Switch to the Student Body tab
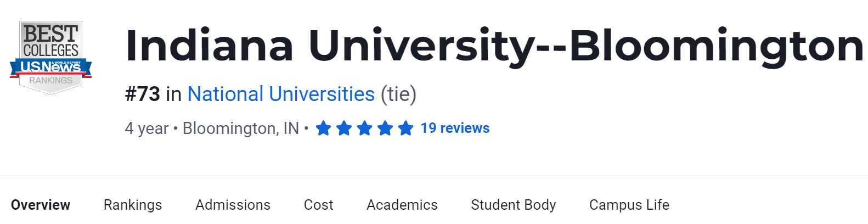Image resolution: width=868 pixels, height=224 pixels. (513, 205)
